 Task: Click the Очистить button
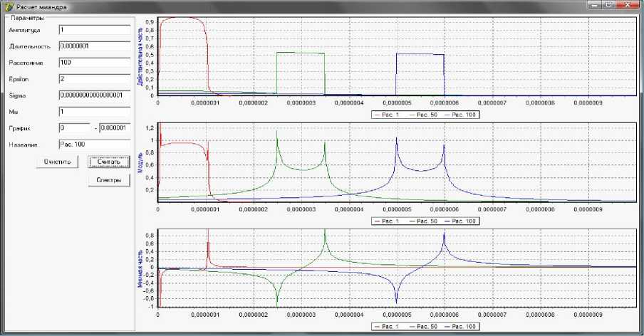(58, 162)
